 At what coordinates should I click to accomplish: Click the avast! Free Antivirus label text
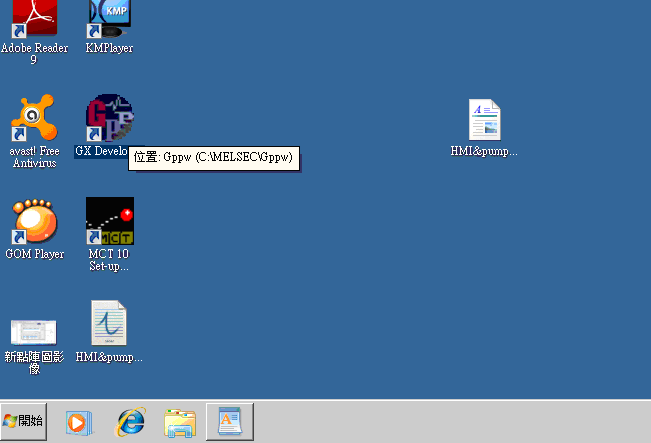tap(34, 157)
